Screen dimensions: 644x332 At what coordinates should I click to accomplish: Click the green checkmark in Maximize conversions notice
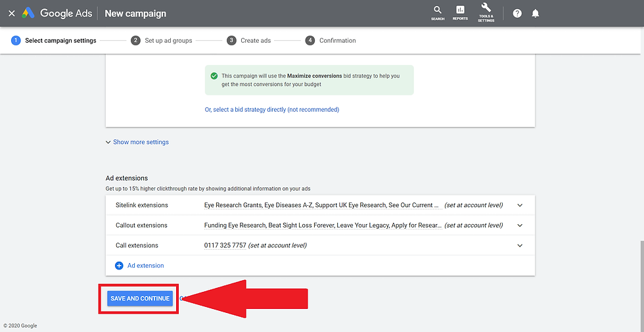click(214, 76)
